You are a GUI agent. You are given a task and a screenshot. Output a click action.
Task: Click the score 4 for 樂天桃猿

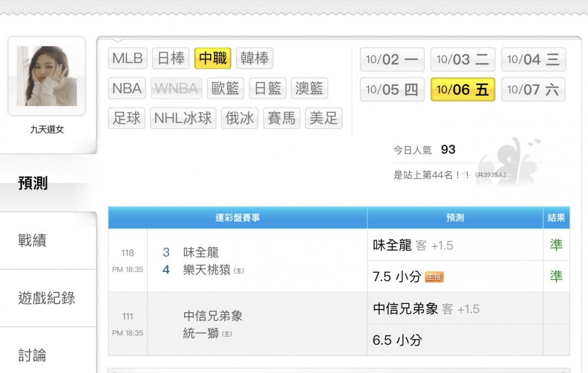pyautogui.click(x=166, y=270)
